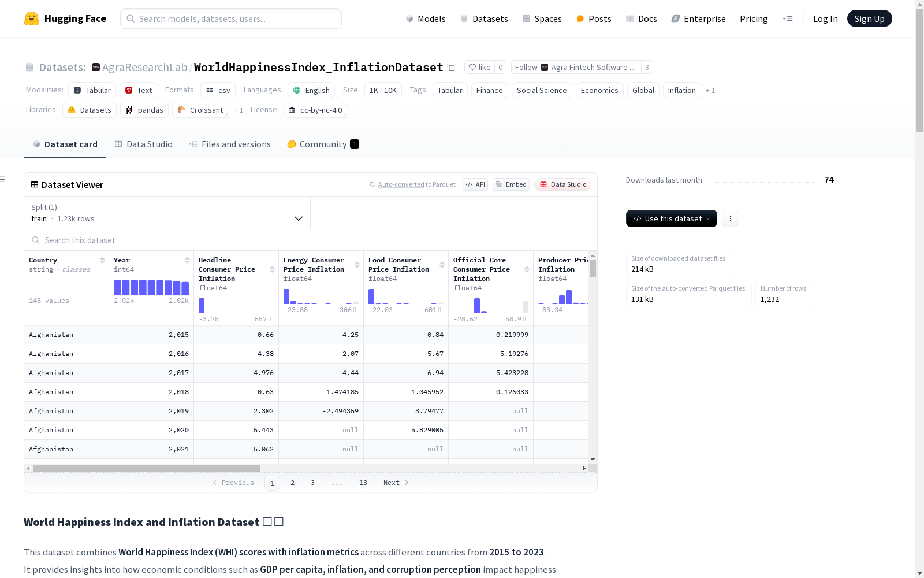
Task: Sort by the Year column icon
Action: (187, 260)
